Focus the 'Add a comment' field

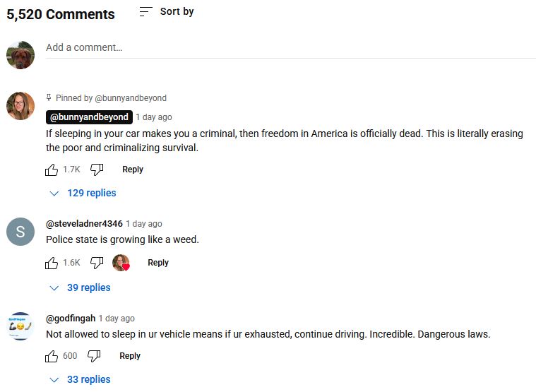[282, 48]
